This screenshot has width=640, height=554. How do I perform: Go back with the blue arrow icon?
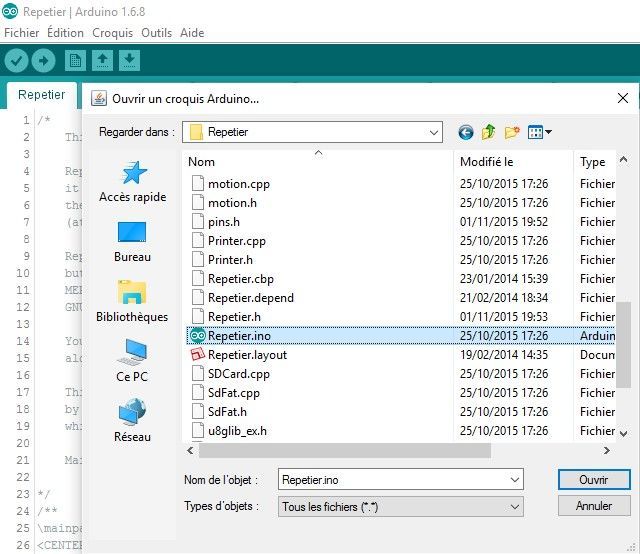pyautogui.click(x=466, y=132)
